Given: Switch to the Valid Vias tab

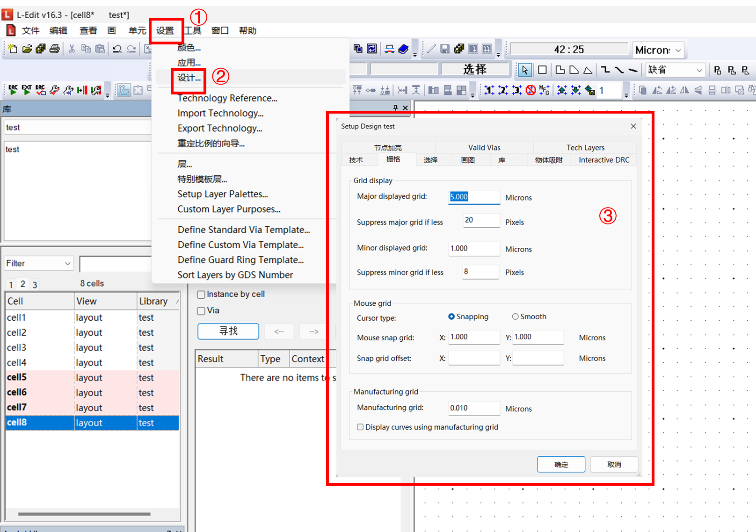Looking at the screenshot, I should click(484, 148).
